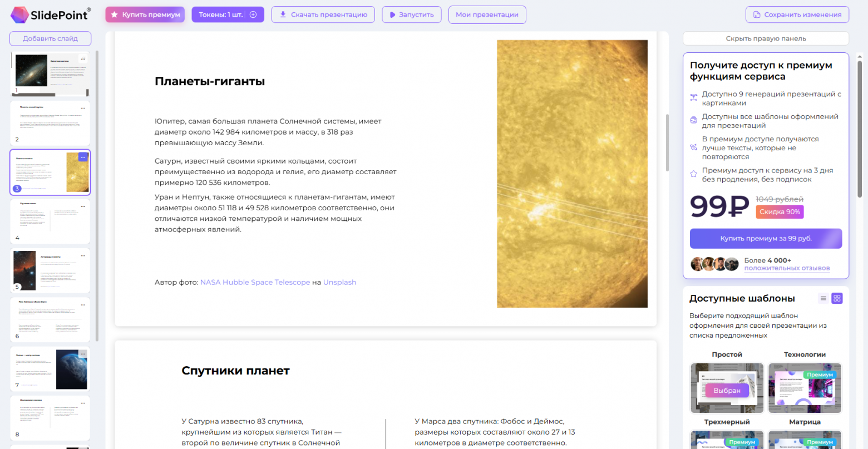Viewport: 868px width, 449px height.
Task: Open the "NASA Hubble Space Telescope" author link
Action: (x=255, y=282)
